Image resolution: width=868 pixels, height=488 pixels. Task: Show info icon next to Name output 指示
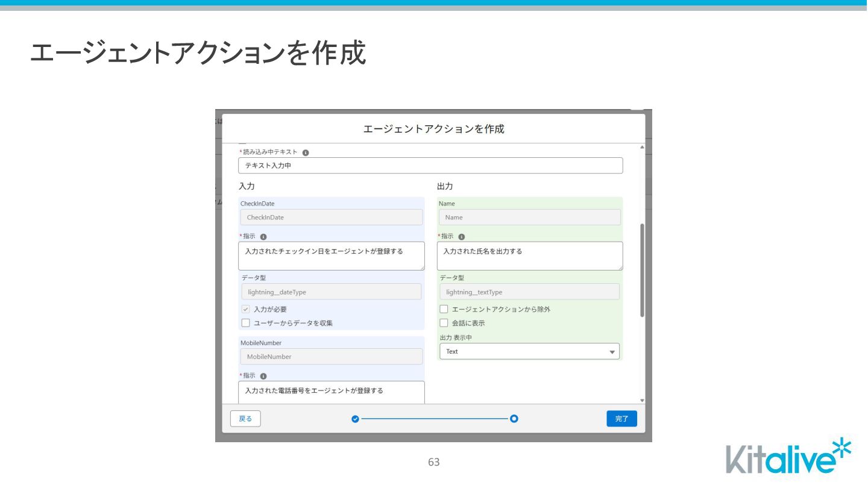pos(462,237)
